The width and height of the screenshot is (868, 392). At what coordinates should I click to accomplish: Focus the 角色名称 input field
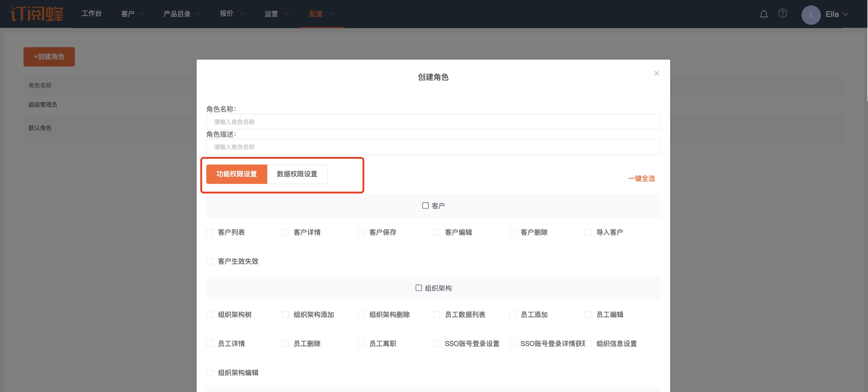tap(433, 122)
